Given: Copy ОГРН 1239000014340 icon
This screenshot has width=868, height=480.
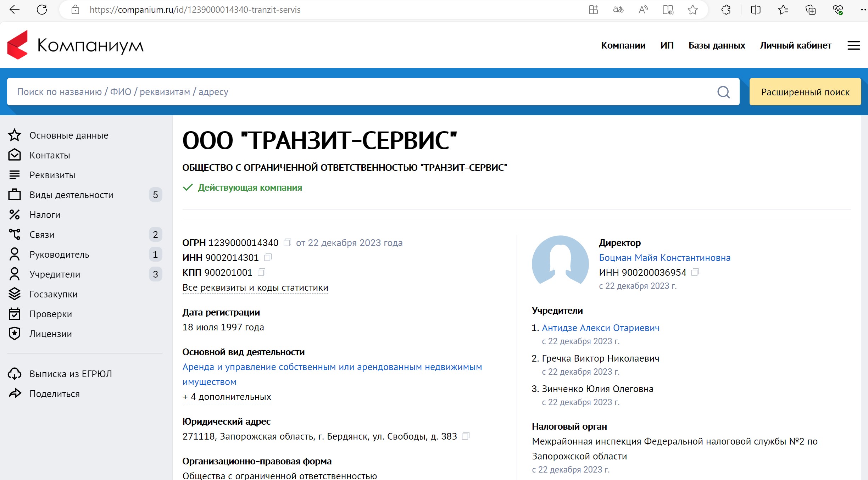Looking at the screenshot, I should tap(287, 242).
